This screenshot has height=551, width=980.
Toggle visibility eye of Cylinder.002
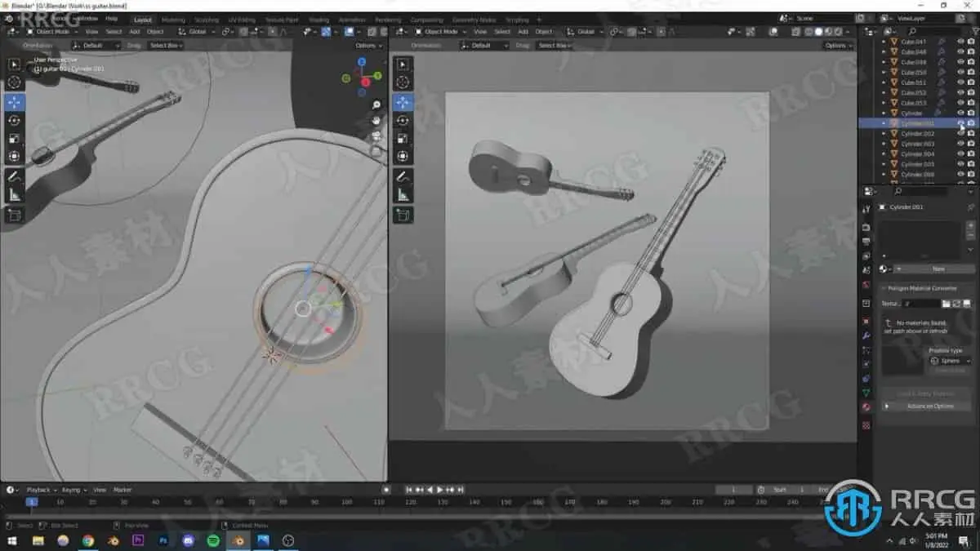[x=960, y=133]
